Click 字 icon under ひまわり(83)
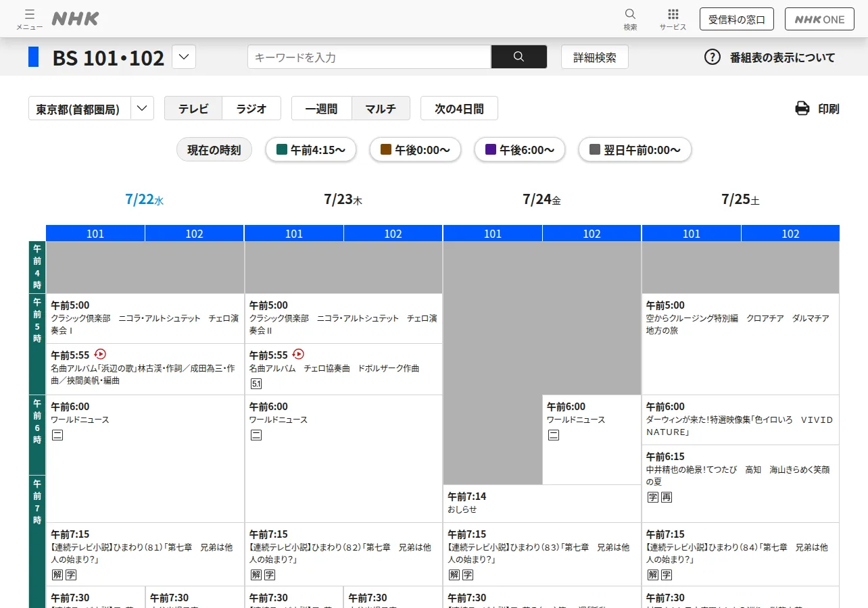 click(x=468, y=575)
